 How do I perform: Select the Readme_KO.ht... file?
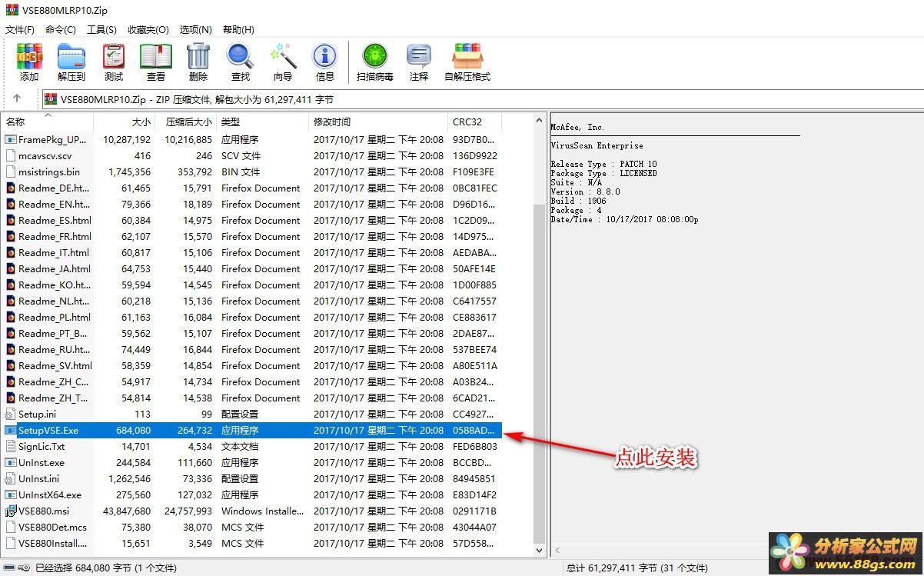pos(54,285)
